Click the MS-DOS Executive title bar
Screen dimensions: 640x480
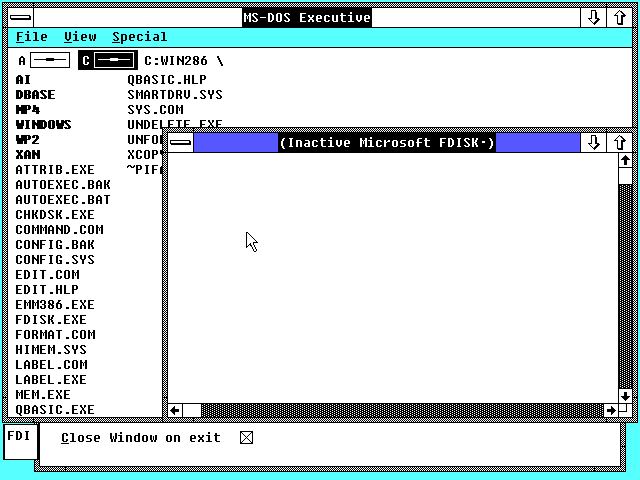tap(307, 17)
